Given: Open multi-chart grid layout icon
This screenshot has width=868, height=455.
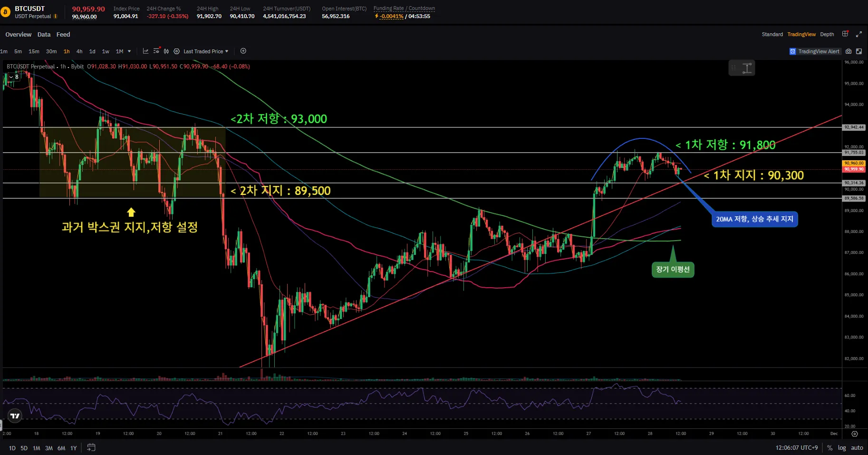Looking at the screenshot, I should pyautogui.click(x=845, y=34).
